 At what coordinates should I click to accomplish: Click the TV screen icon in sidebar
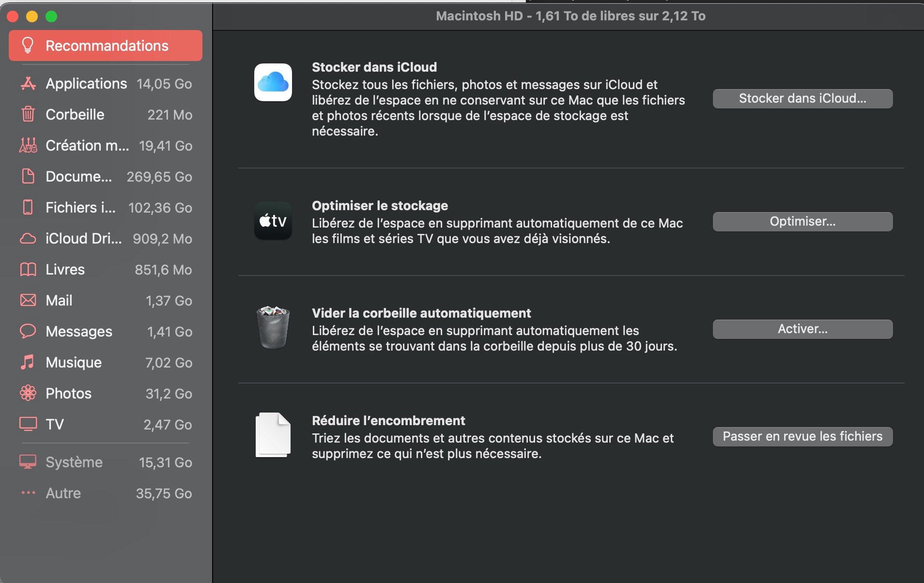point(28,424)
